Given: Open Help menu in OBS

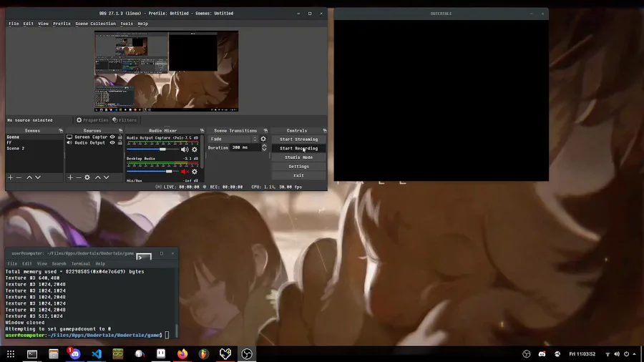Looking at the screenshot, I should tap(142, 24).
